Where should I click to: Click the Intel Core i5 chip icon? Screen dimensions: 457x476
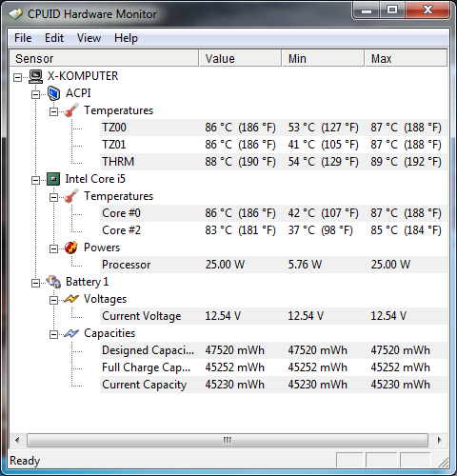[x=53, y=179]
